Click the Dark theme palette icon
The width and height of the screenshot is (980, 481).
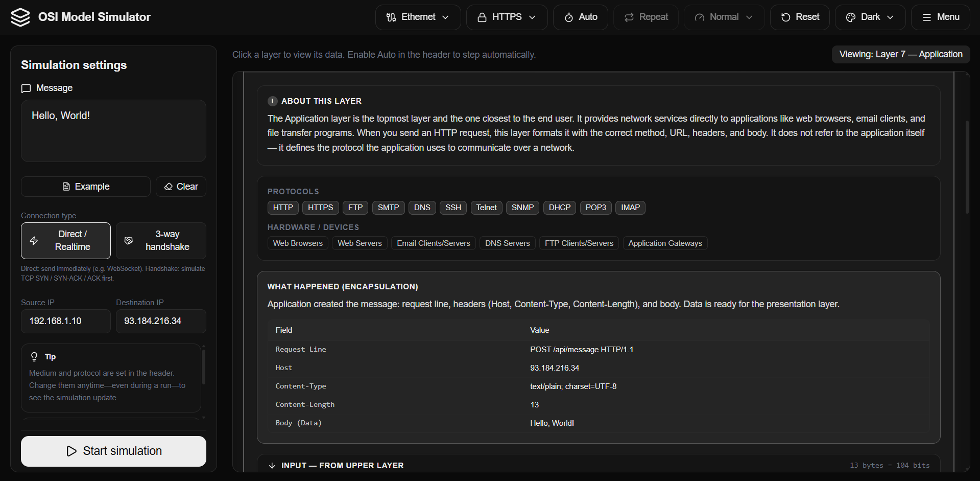851,17
